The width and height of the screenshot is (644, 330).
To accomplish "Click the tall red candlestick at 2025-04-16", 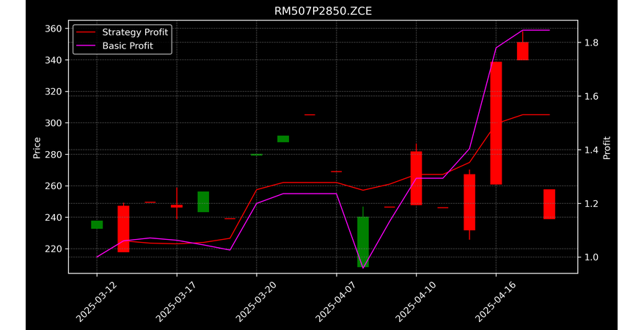I will pyautogui.click(x=496, y=123).
